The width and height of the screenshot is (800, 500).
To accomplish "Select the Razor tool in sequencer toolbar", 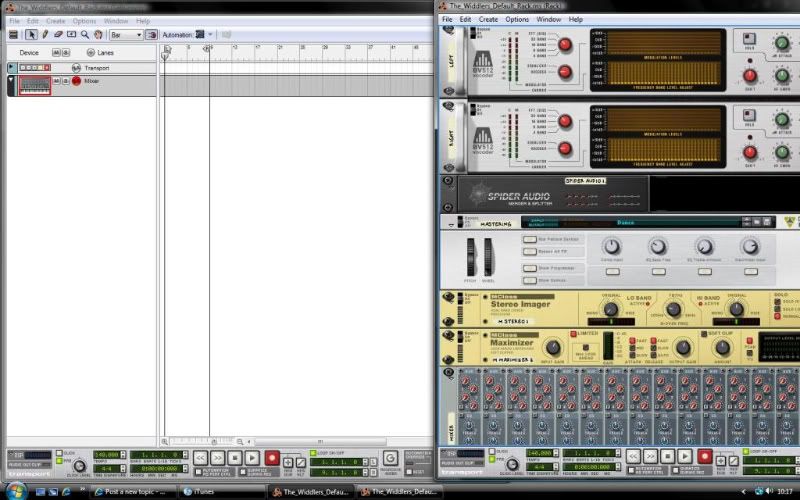I will [x=71, y=35].
